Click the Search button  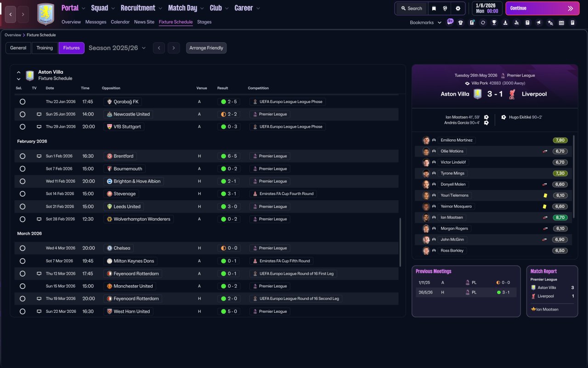pyautogui.click(x=411, y=8)
